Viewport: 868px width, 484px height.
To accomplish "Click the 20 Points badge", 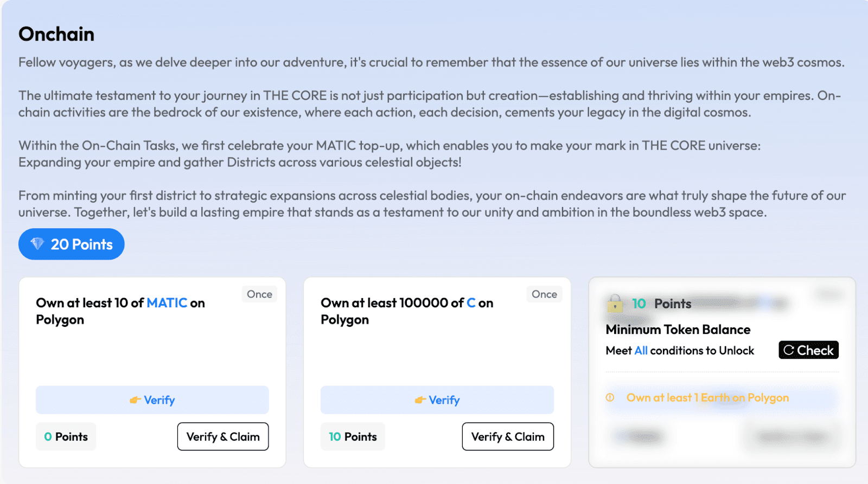I will (72, 244).
